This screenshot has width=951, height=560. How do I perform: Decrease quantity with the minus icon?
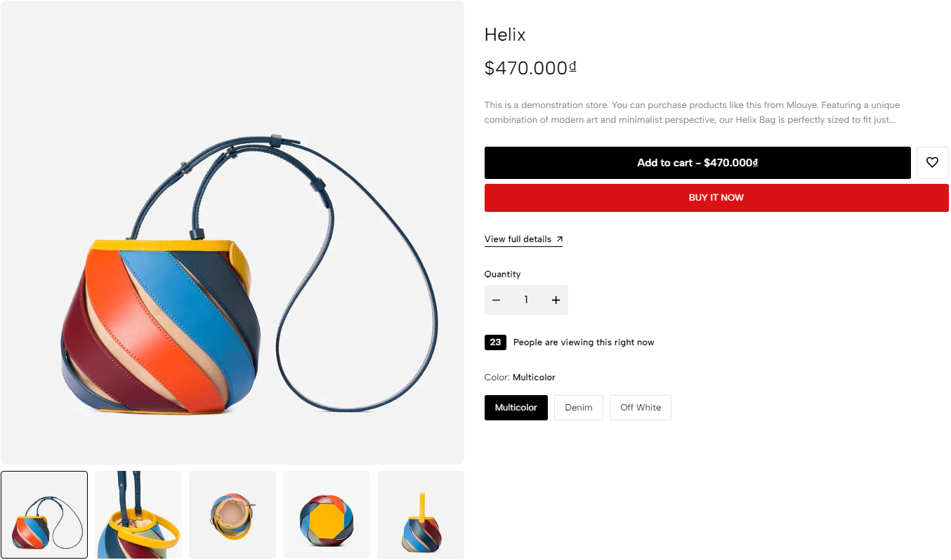[497, 300]
